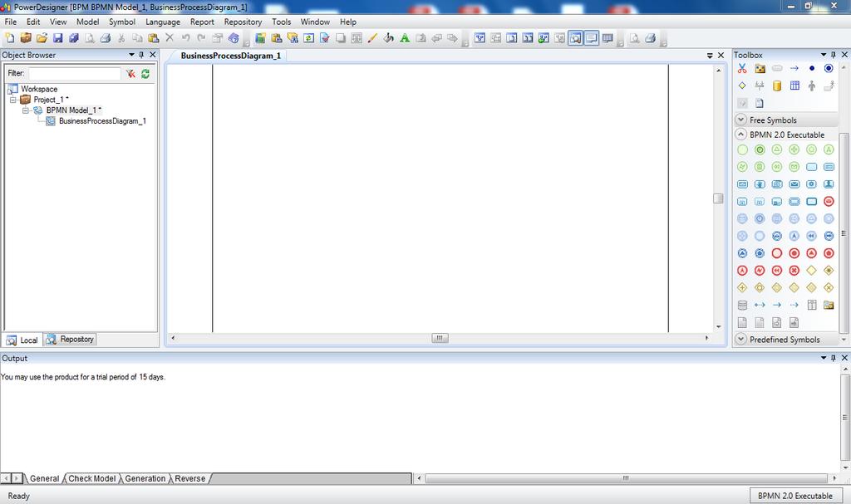The image size is (851, 504).
Task: Select the red X Cancel End Event
Action: [x=794, y=270]
